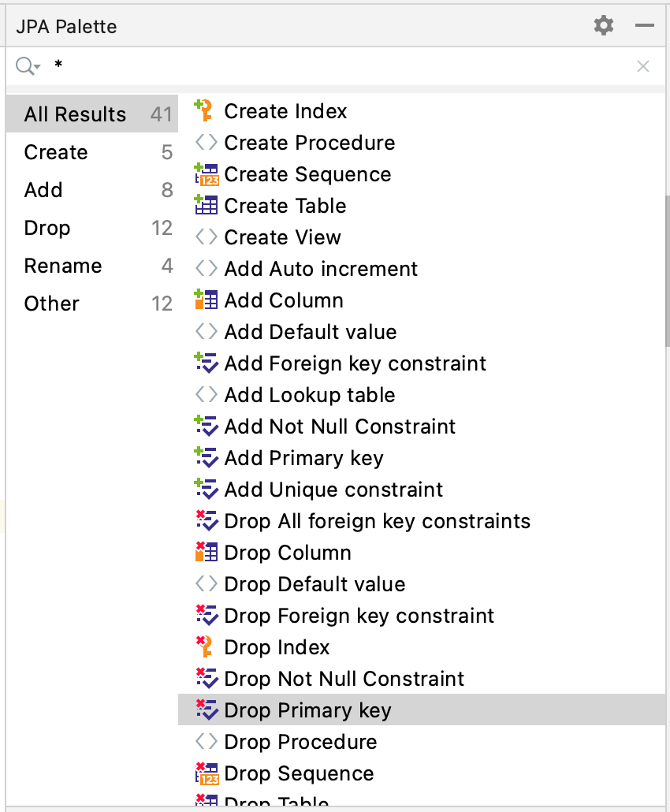Viewport: 670px width, 812px height.
Task: Hide the JPA Palette panel
Action: pyautogui.click(x=644, y=25)
